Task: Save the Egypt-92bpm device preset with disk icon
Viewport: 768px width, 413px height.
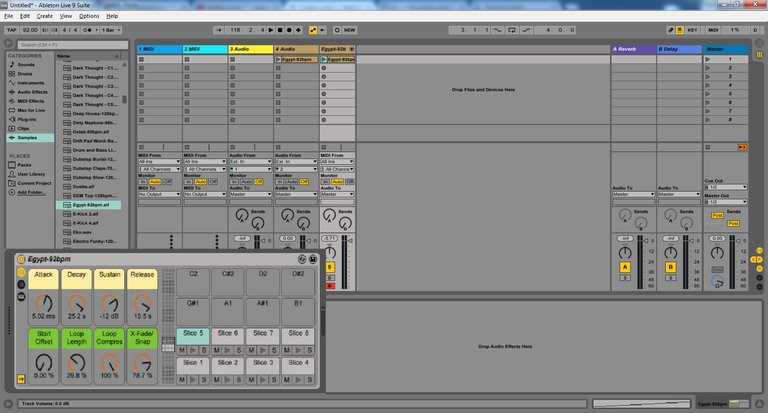Action: [x=312, y=259]
